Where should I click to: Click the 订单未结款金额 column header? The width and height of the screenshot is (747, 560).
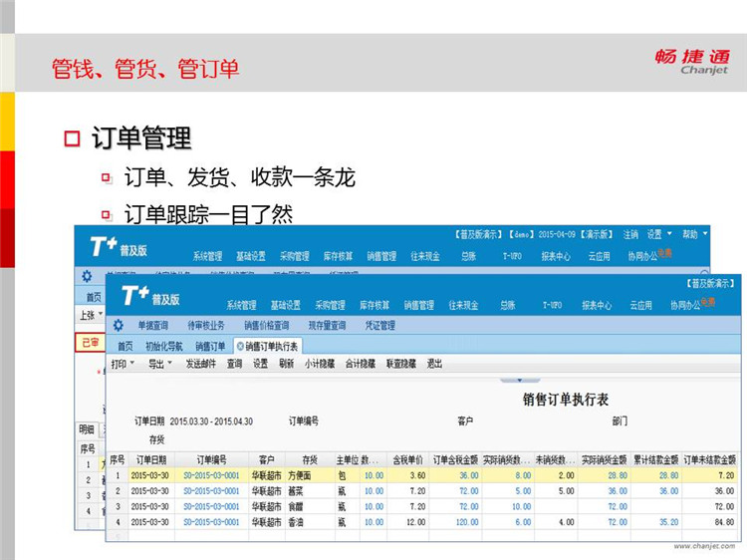[710, 460]
